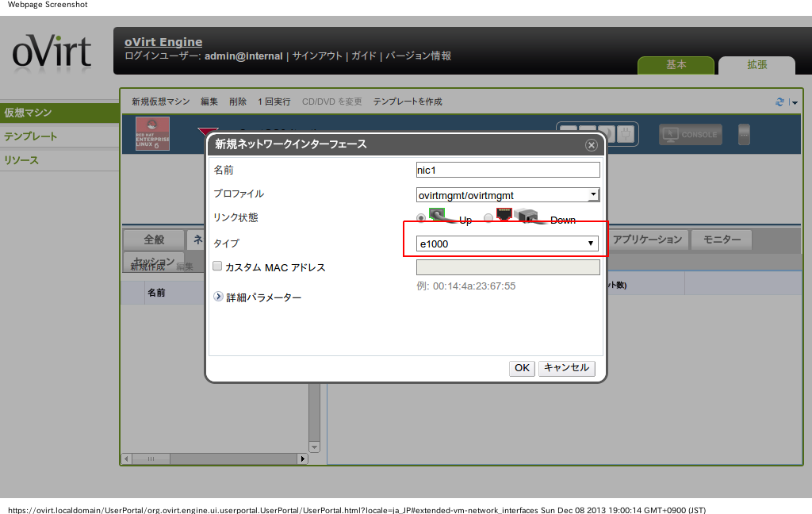Select the Down link state radio button

pos(488,218)
